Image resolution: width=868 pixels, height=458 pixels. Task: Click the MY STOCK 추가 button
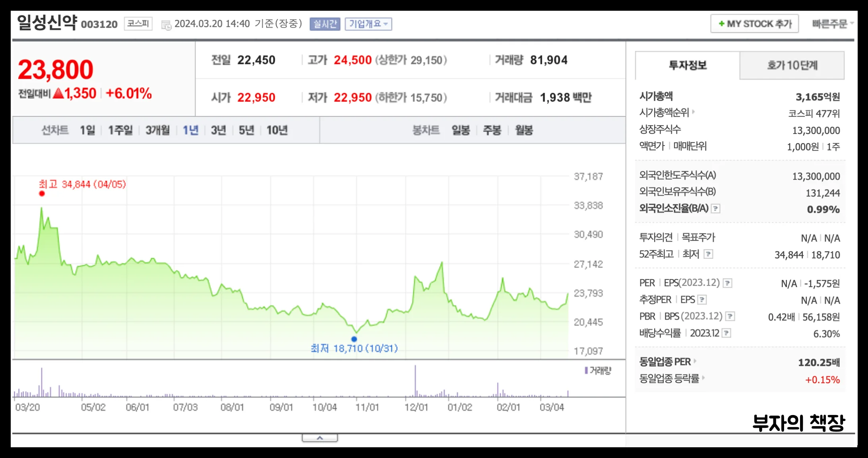pos(754,23)
